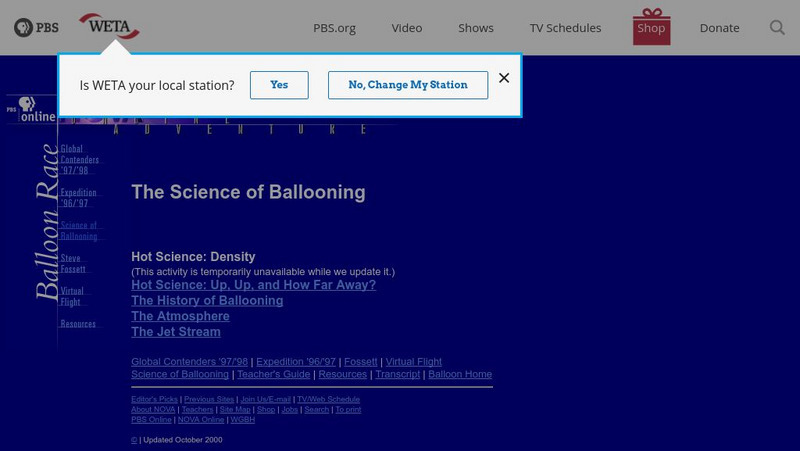The image size is (800, 451).
Task: Open Join Us/E-mail link
Action: pyautogui.click(x=266, y=399)
